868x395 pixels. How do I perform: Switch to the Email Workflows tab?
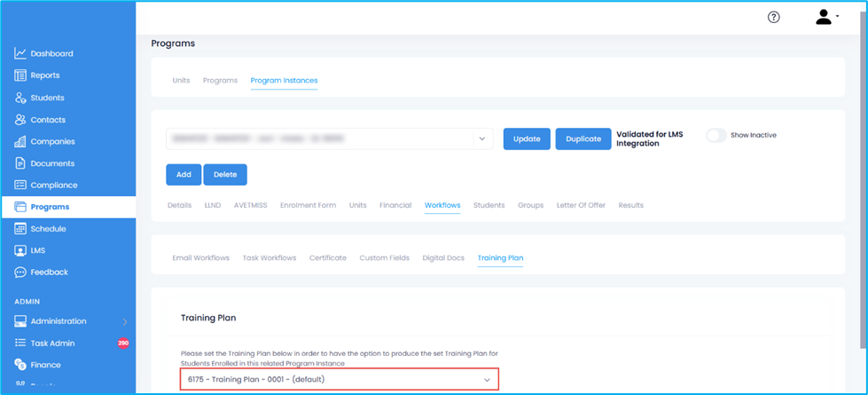[200, 258]
